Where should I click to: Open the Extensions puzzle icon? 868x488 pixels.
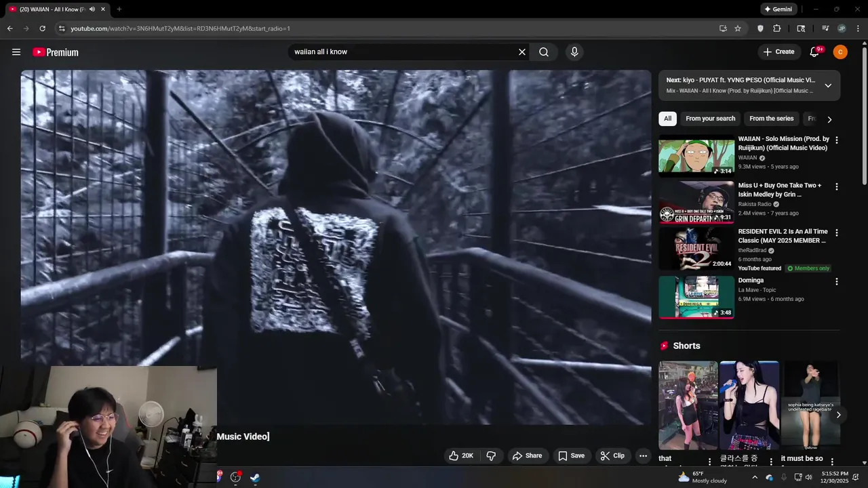[777, 28]
